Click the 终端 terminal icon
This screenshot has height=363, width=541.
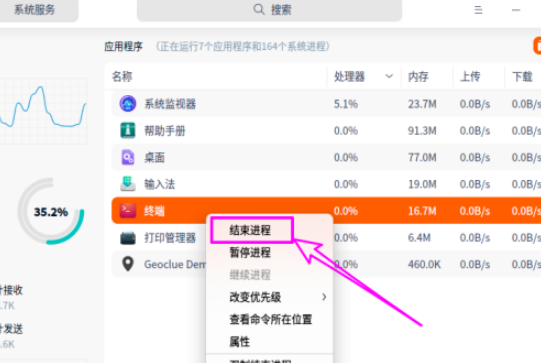click(x=128, y=210)
